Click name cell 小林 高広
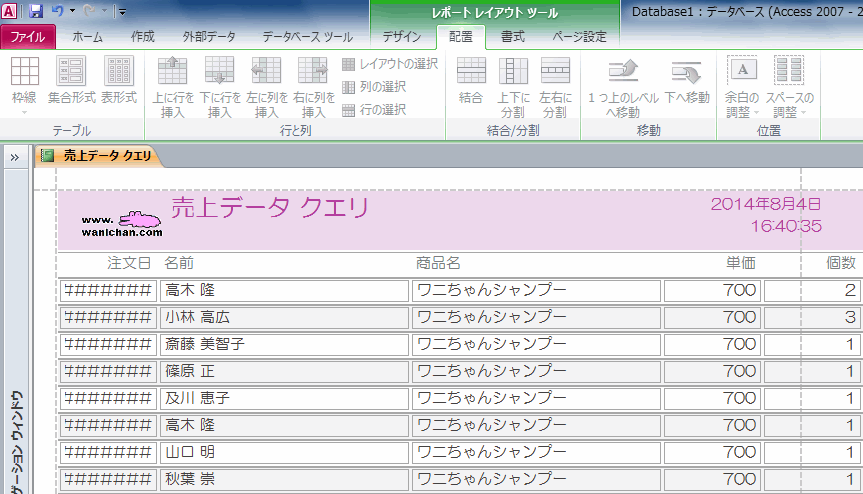Image resolution: width=863 pixels, height=494 pixels. pyautogui.click(x=284, y=317)
